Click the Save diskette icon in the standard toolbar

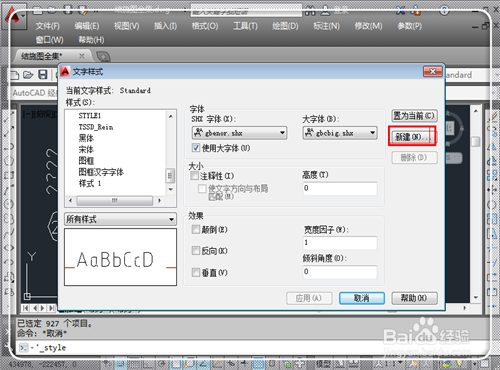[43, 74]
